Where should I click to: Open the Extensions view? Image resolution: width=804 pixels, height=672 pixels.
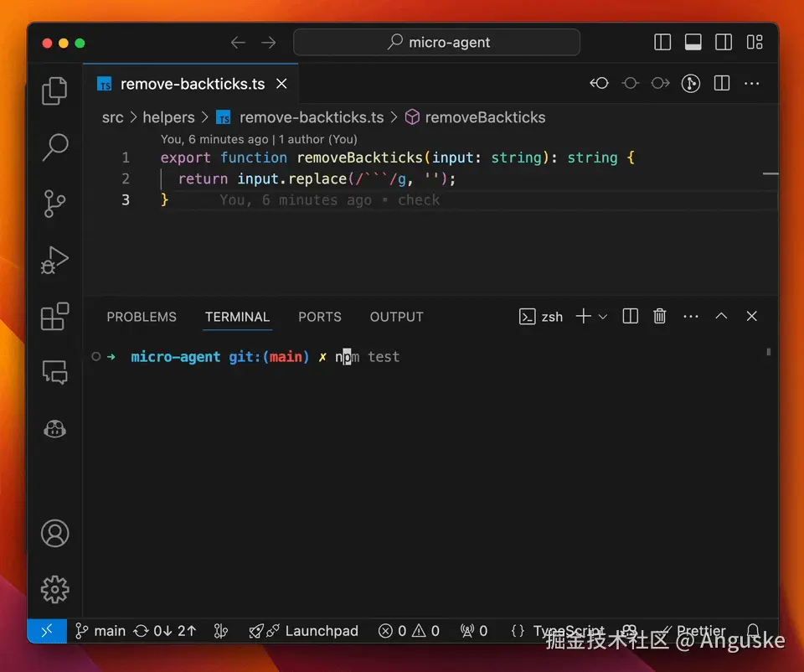pos(54,316)
